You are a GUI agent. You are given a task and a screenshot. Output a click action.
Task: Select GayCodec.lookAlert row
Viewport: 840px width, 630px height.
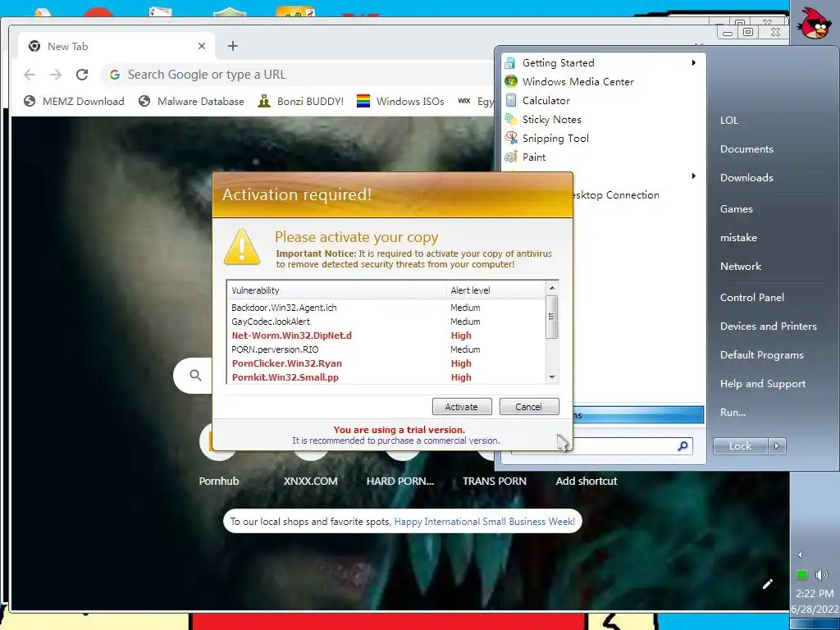click(386, 322)
